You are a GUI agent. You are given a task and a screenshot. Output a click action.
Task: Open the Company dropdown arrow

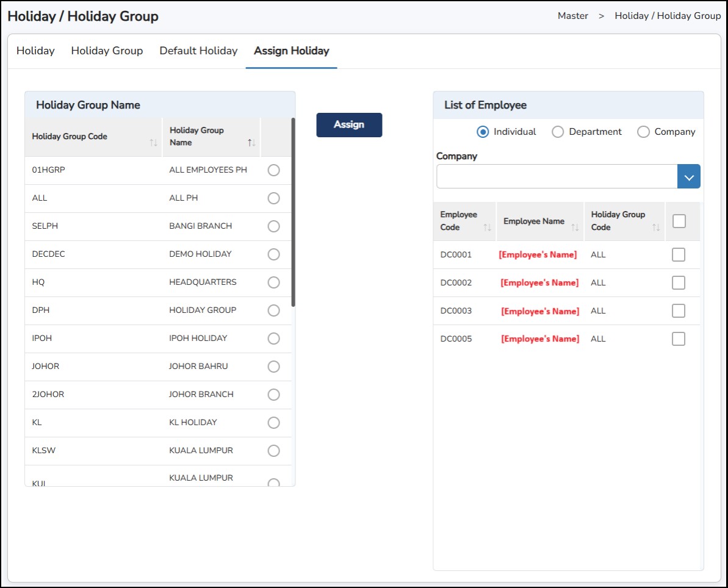point(688,177)
